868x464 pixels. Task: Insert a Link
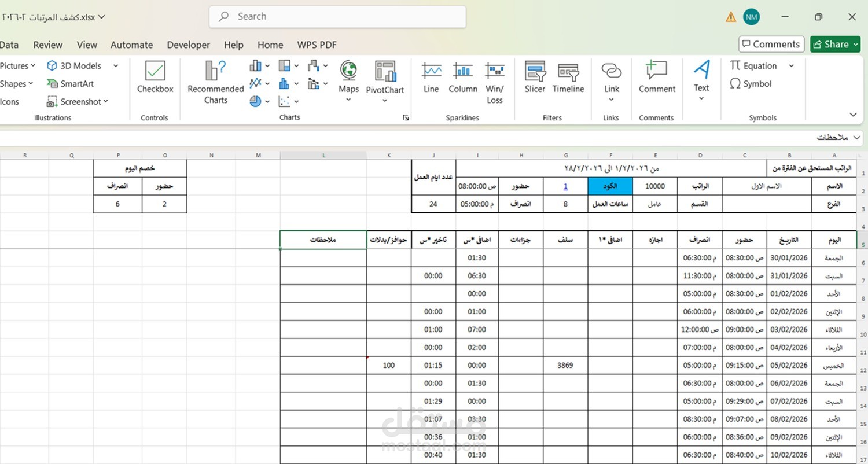[612, 82]
